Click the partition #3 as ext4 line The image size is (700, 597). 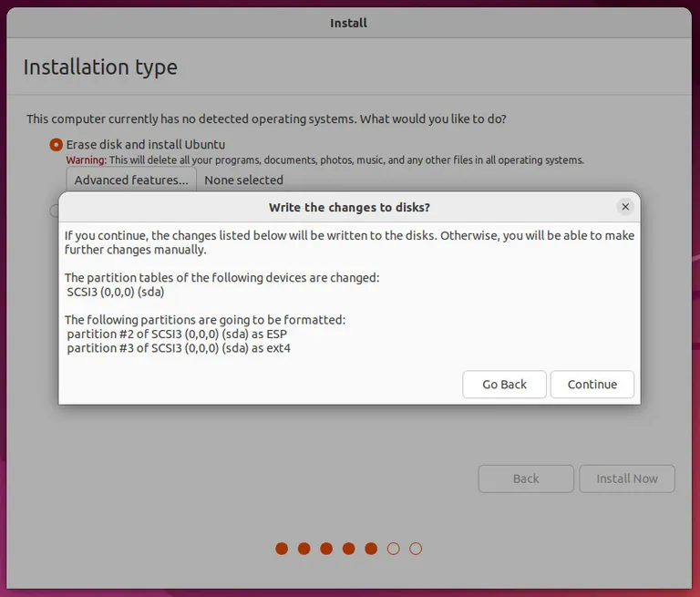(179, 348)
